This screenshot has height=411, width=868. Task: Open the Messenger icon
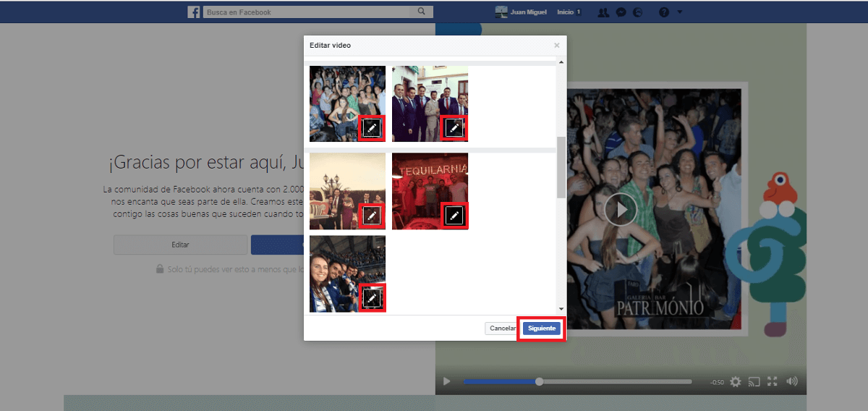621,12
